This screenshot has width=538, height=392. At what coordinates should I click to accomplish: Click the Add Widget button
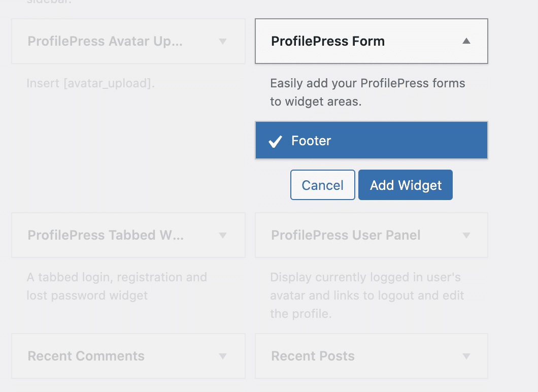tap(405, 185)
